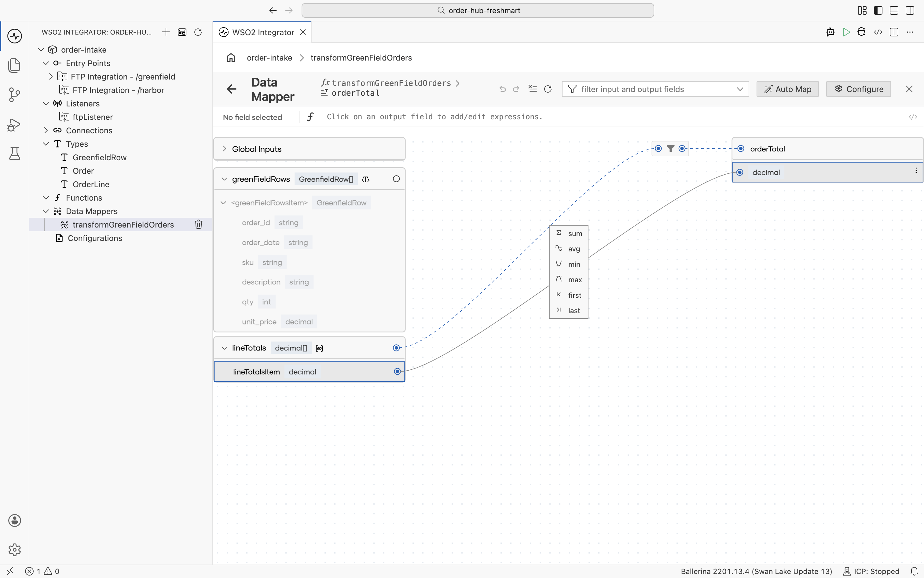This screenshot has width=924, height=578.
Task: Clear all mappings icon
Action: pyautogui.click(x=532, y=89)
